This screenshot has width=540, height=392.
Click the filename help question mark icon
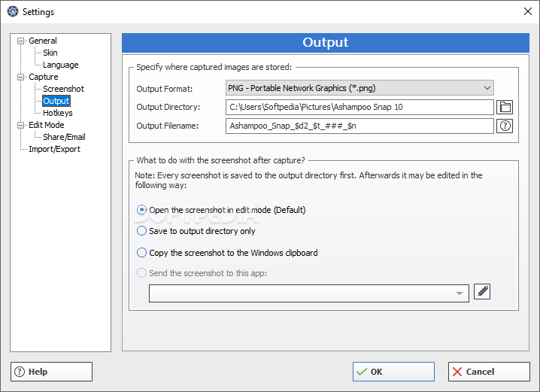click(x=505, y=126)
